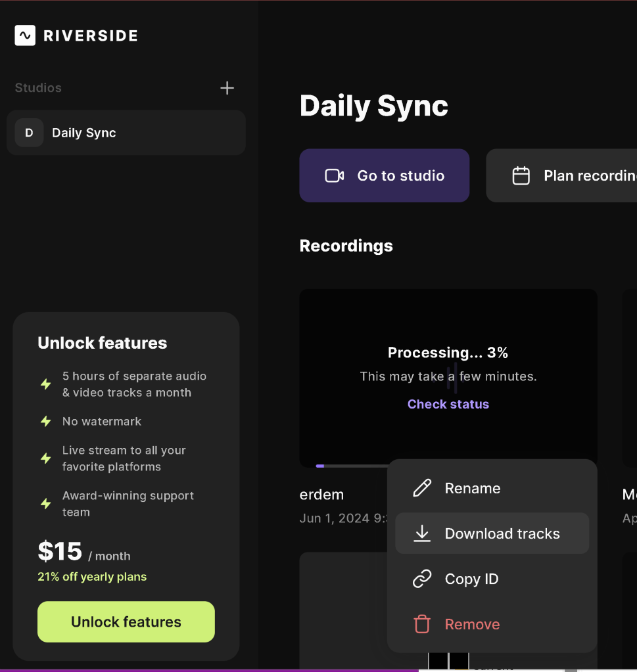The width and height of the screenshot is (637, 672).
Task: Click the 'Award-winning support team' feature text
Action: (128, 504)
